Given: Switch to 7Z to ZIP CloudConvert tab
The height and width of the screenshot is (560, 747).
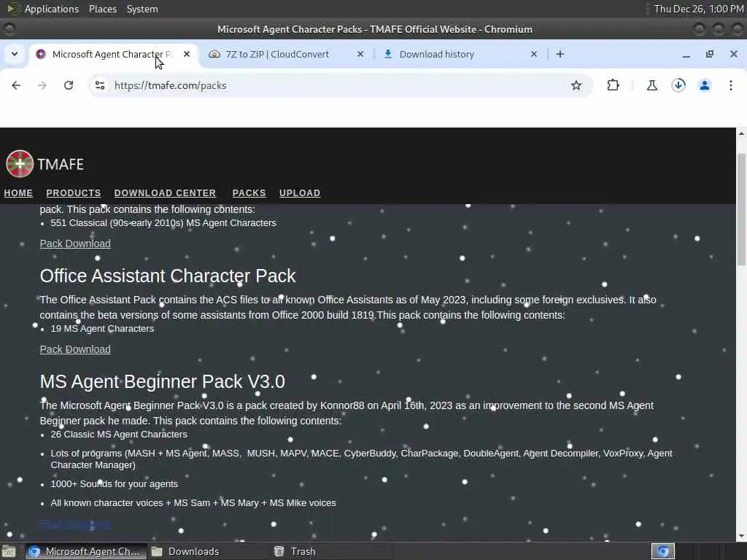Looking at the screenshot, I should tap(286, 54).
